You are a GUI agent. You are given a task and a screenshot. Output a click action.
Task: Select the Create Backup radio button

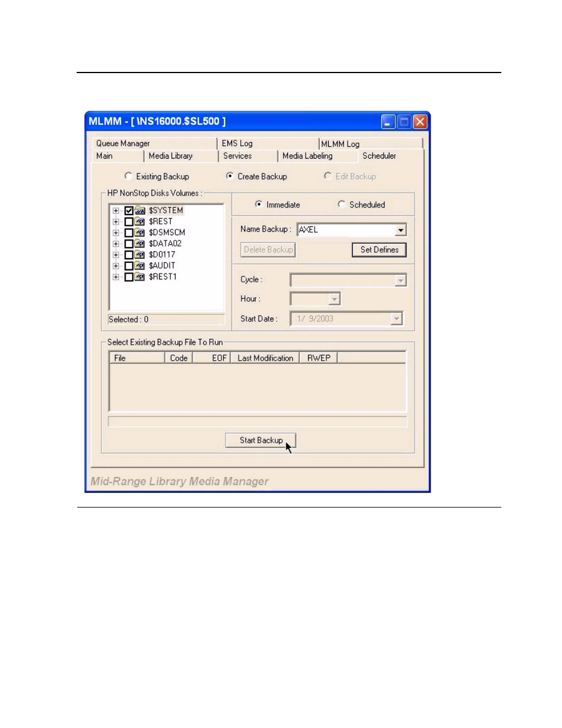coord(230,176)
